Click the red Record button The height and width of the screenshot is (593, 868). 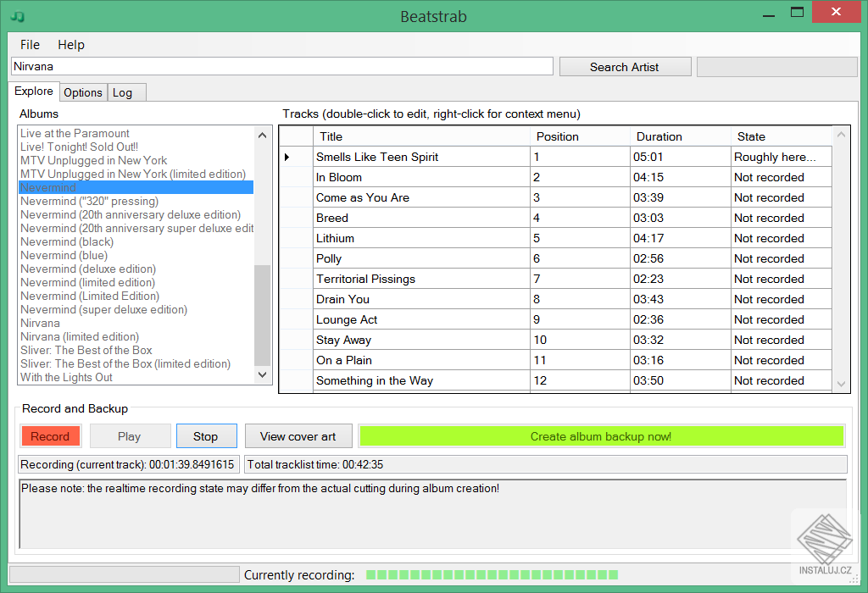(x=50, y=436)
